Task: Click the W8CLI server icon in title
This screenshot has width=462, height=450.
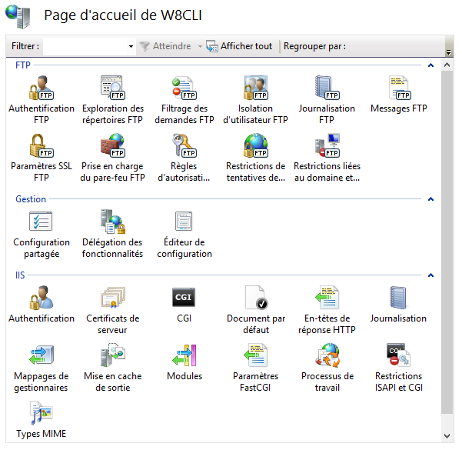Action: tap(18, 16)
